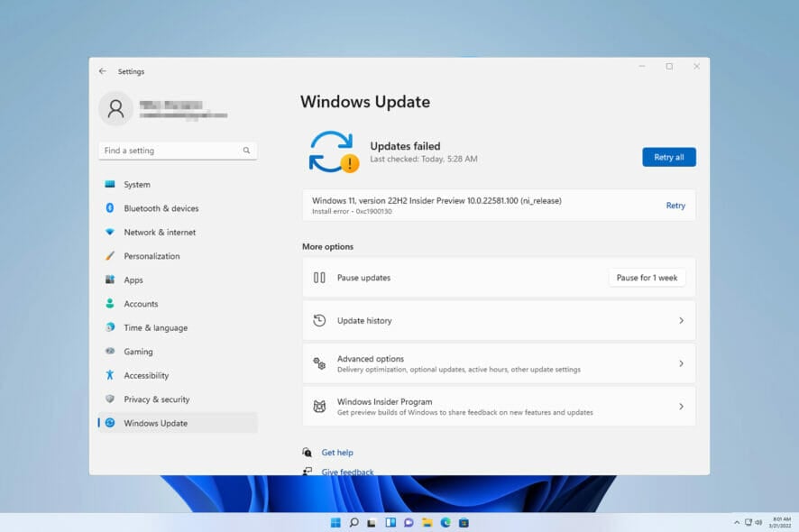Screen dimensions: 799x532
Task: Select the Accounts icon in sidebar
Action: tap(112, 304)
